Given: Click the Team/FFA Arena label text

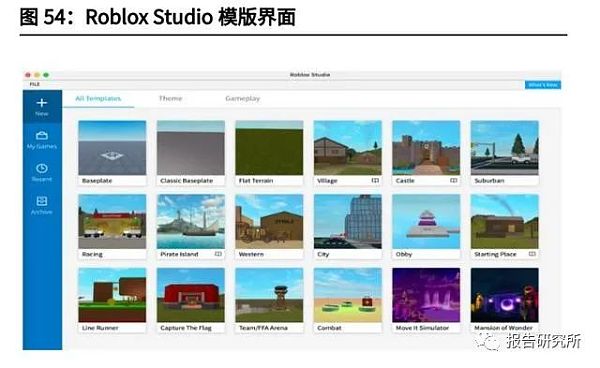Looking at the screenshot, I should (263, 328).
